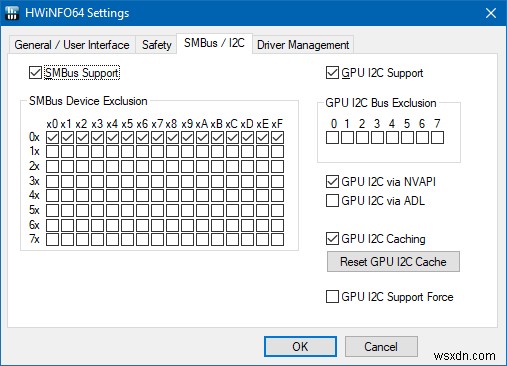Toggle the GPU I2C Caching checkbox
Screen dimensions: 507x366
pos(332,239)
